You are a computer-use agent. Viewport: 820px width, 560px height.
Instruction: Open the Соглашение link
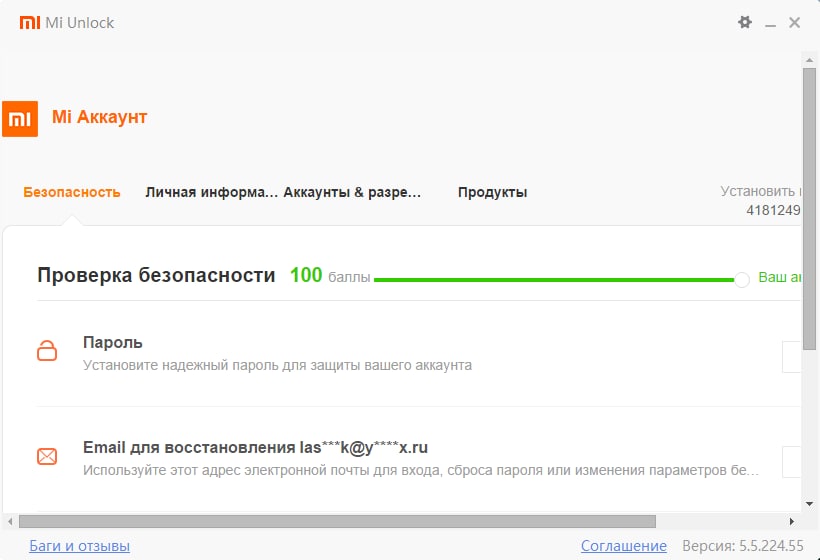(x=624, y=546)
